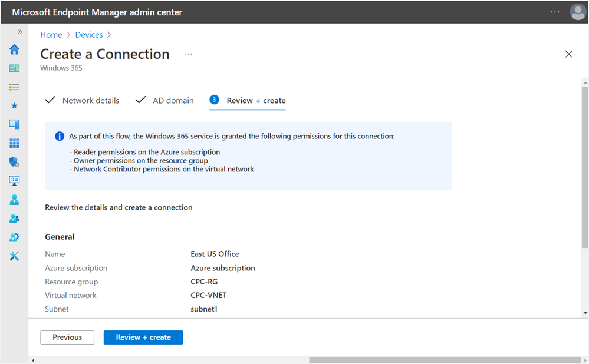Click the Network Contributor permissions line
The height and width of the screenshot is (364, 589).
click(x=162, y=169)
